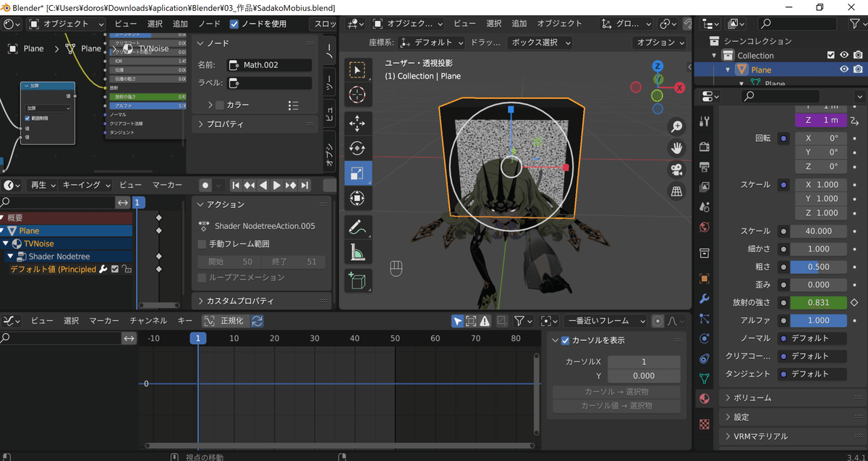The width and height of the screenshot is (868, 461).
Task: Open the Box Select drag dropdown
Action: (x=540, y=43)
